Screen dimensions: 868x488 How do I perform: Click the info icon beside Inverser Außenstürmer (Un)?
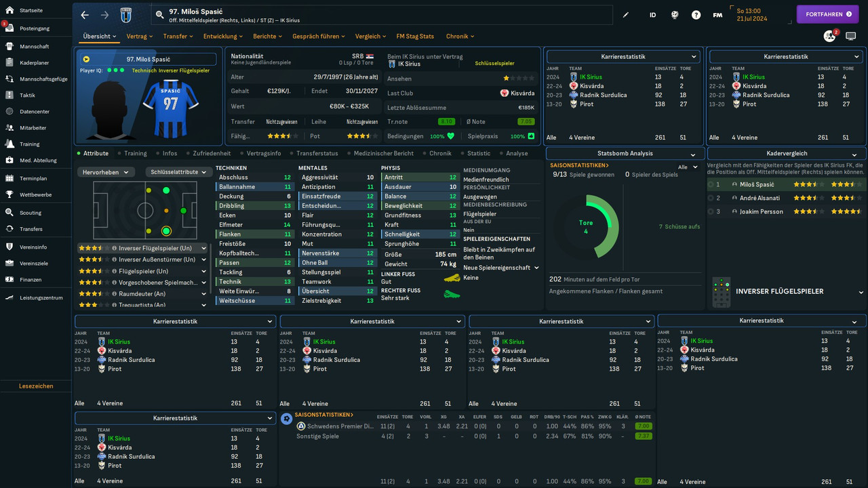[x=115, y=260]
